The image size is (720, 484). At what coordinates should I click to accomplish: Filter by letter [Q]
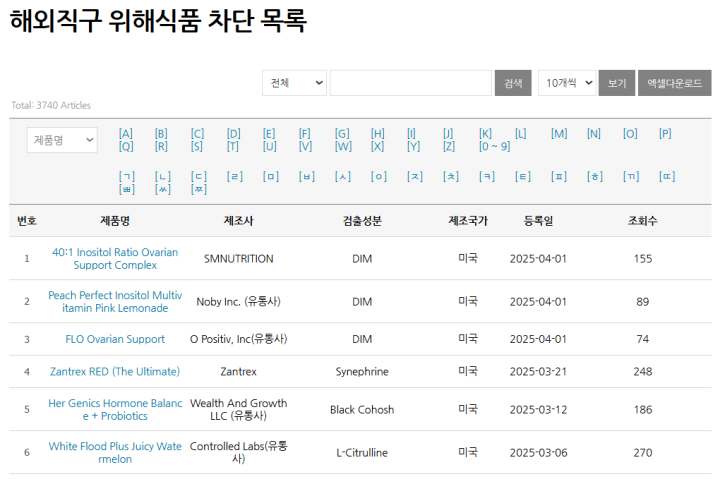[x=126, y=146]
